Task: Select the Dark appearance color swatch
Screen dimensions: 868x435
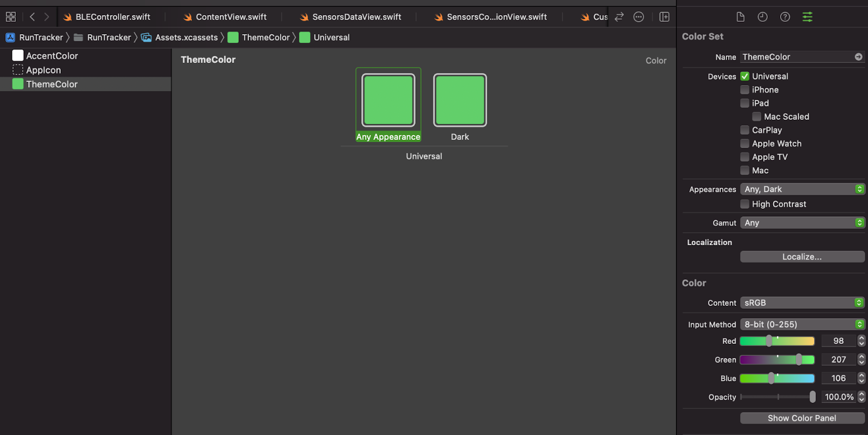Action: tap(460, 100)
